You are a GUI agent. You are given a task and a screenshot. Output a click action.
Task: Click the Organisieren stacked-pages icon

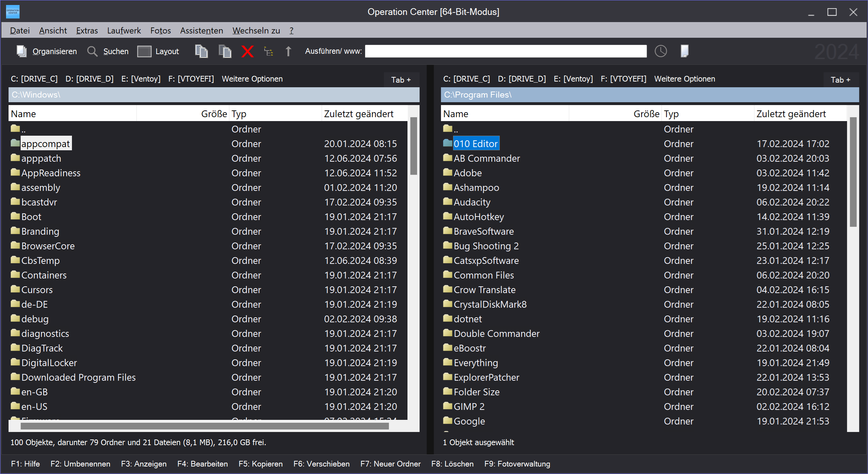click(21, 51)
